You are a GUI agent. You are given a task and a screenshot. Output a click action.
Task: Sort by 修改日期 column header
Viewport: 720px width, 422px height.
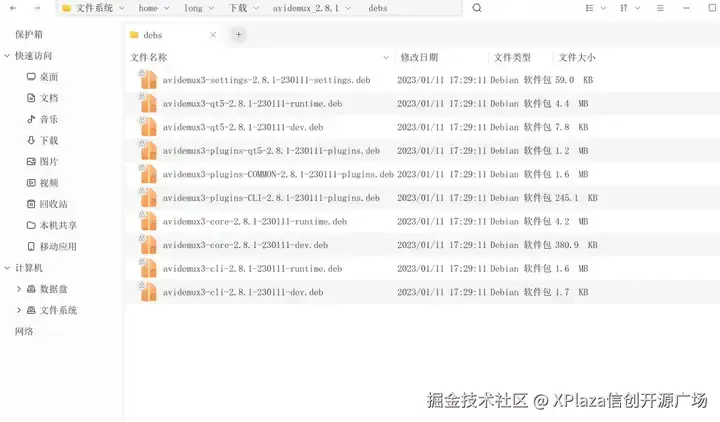(x=419, y=57)
